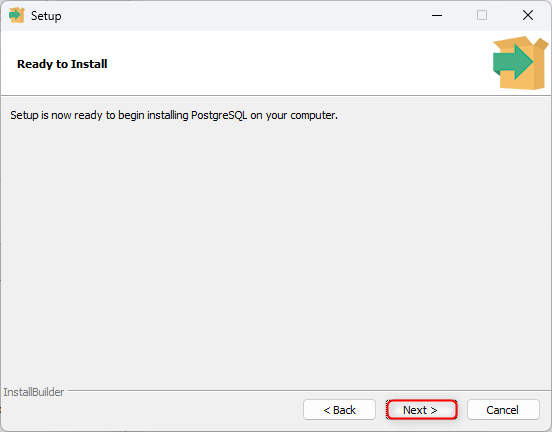Proceed with the Next > button
The height and width of the screenshot is (432, 552).
421,410
